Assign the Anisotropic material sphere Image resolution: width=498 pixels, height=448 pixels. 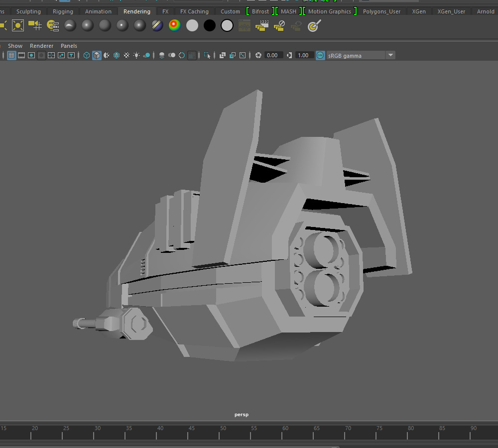click(70, 25)
